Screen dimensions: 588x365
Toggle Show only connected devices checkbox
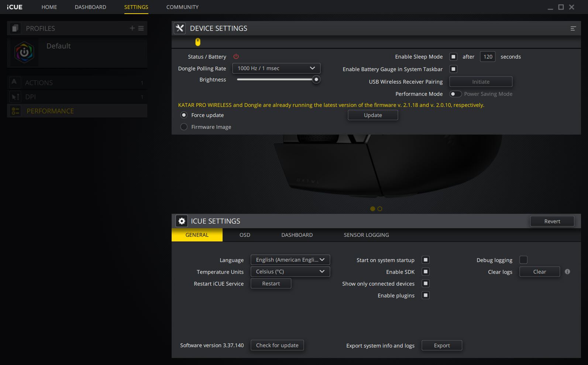426,284
